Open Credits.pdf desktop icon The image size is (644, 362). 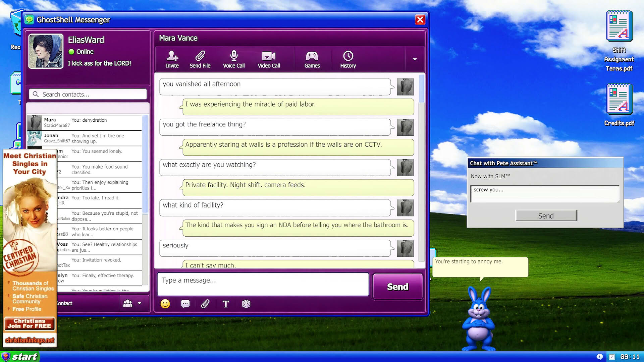coord(619,105)
